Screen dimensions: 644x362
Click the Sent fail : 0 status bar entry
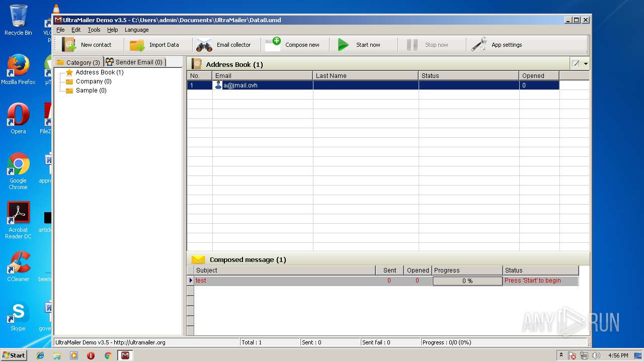coord(376,342)
